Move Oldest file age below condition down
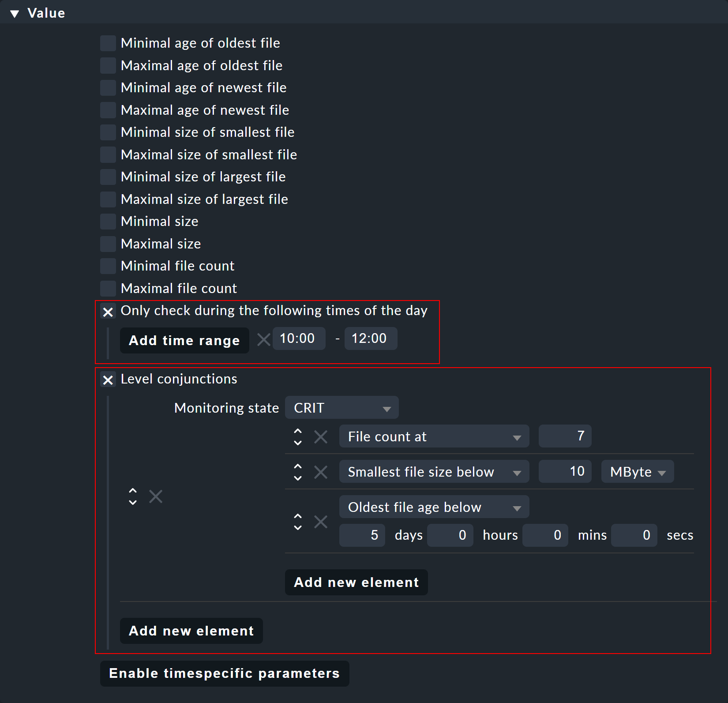This screenshot has height=703, width=728. coord(298,527)
